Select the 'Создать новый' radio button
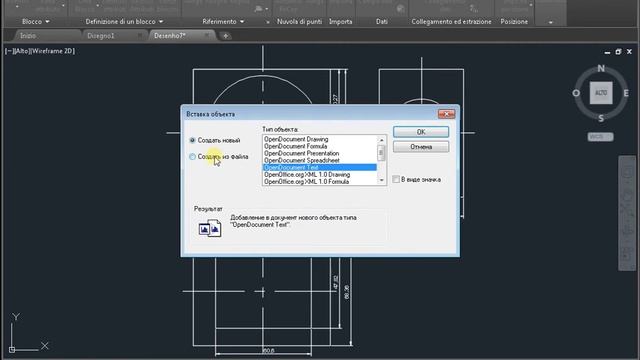This screenshot has height=360, width=640. 192,140
